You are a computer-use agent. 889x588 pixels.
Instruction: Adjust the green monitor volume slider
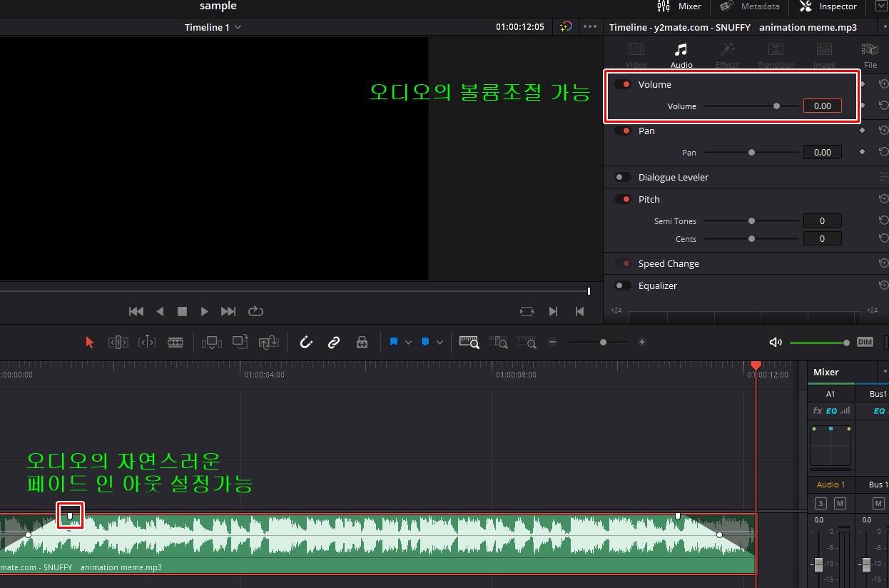820,343
